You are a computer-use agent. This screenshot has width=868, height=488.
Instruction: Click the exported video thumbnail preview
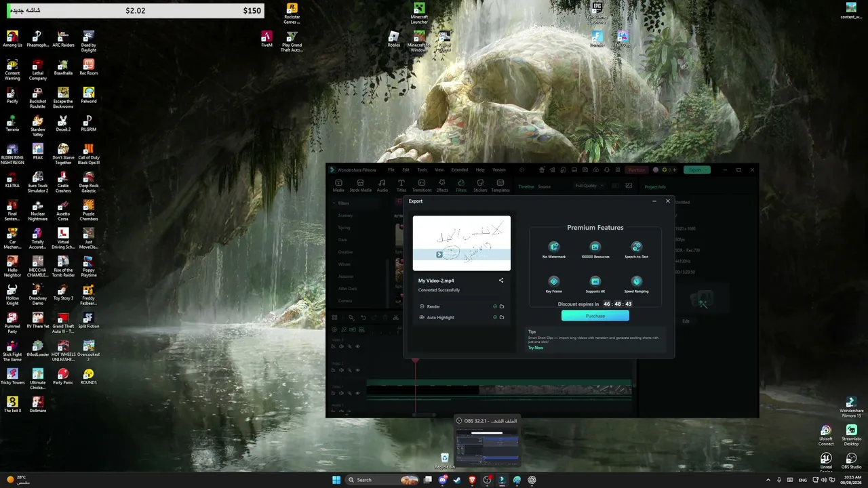coord(462,243)
